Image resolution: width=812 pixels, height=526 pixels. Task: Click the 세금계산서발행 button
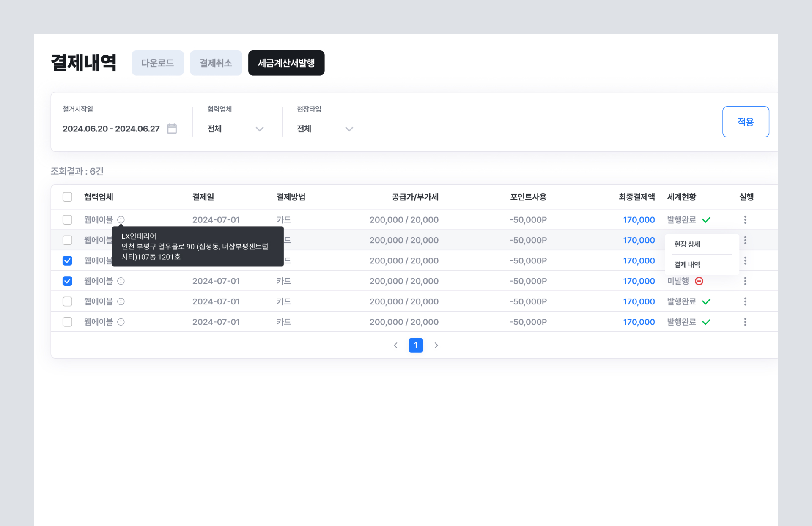pyautogui.click(x=286, y=63)
